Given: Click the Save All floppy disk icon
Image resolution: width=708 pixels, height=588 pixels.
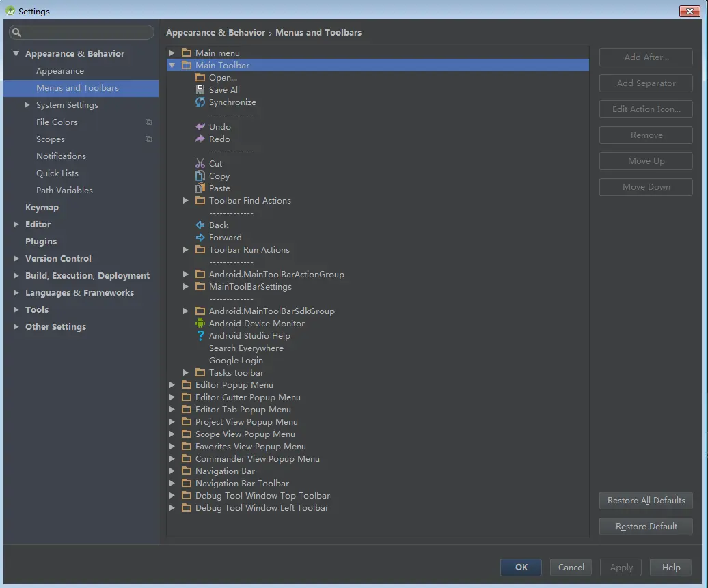Looking at the screenshot, I should [x=200, y=89].
